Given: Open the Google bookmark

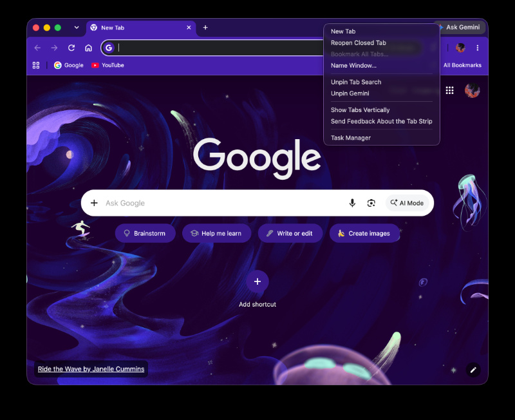Looking at the screenshot, I should pos(69,65).
